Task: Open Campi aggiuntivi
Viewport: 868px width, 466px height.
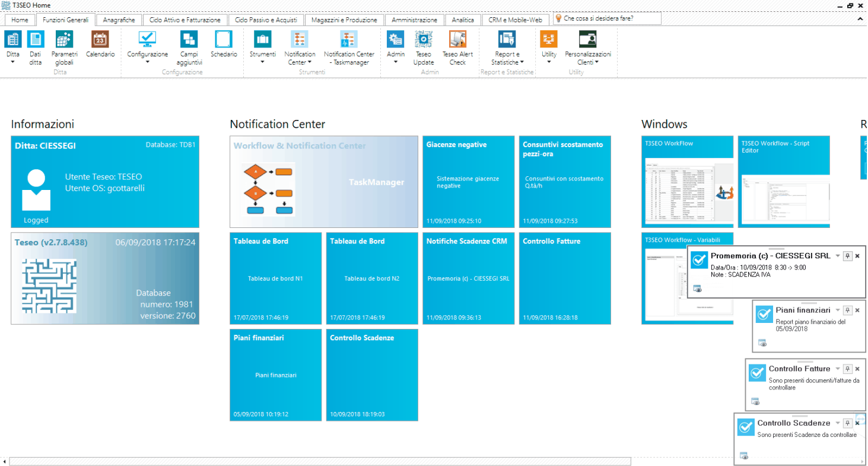Action: (x=190, y=48)
